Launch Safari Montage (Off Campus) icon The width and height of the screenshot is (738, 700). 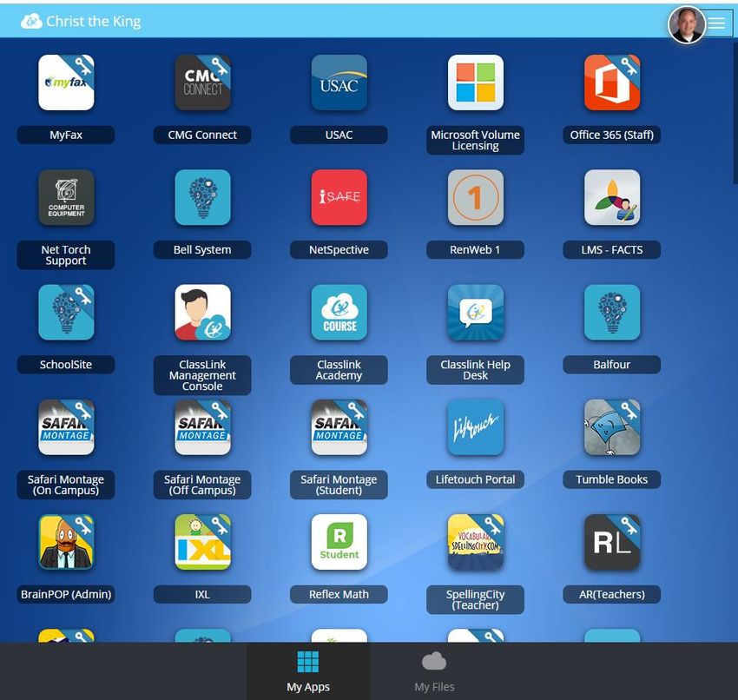coord(202,427)
